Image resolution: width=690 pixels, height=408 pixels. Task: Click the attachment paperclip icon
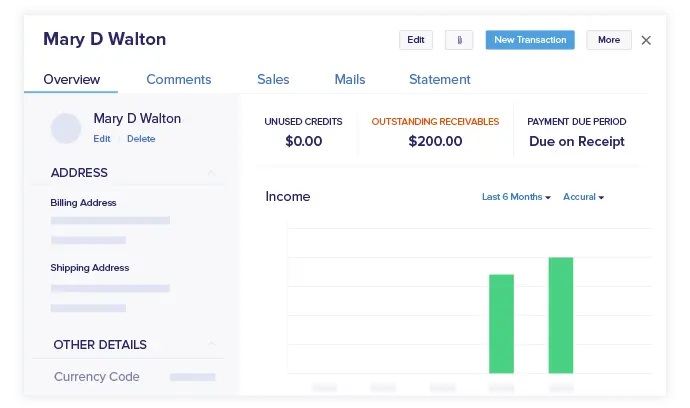(x=459, y=40)
